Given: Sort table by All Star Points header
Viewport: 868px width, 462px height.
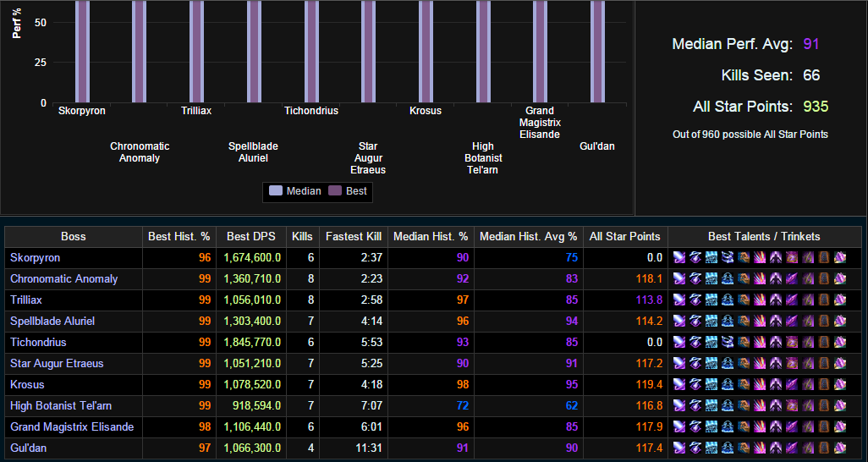Looking at the screenshot, I should [625, 237].
